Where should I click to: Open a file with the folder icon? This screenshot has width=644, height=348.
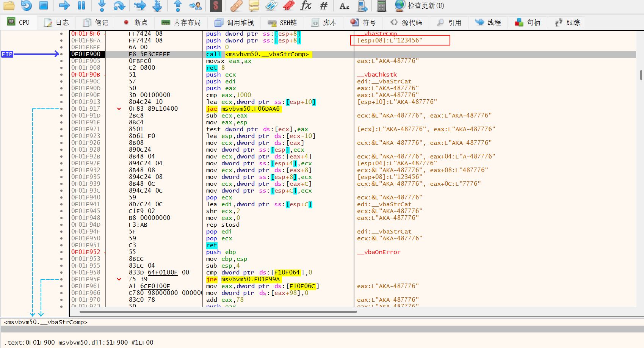tap(9, 5)
